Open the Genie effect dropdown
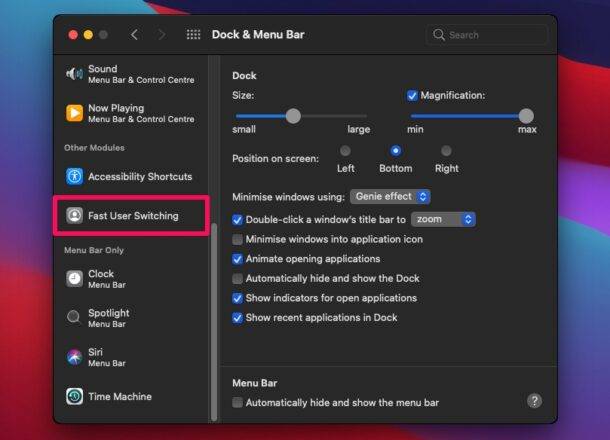 point(390,197)
